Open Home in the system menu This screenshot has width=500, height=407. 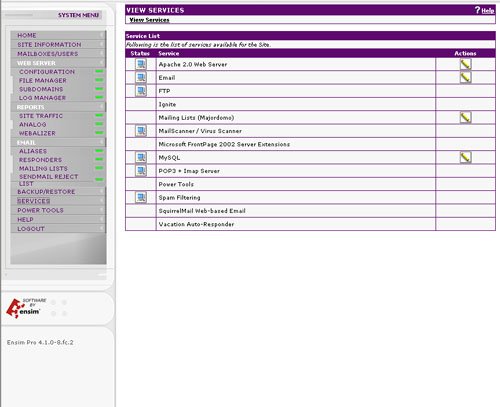click(x=27, y=35)
